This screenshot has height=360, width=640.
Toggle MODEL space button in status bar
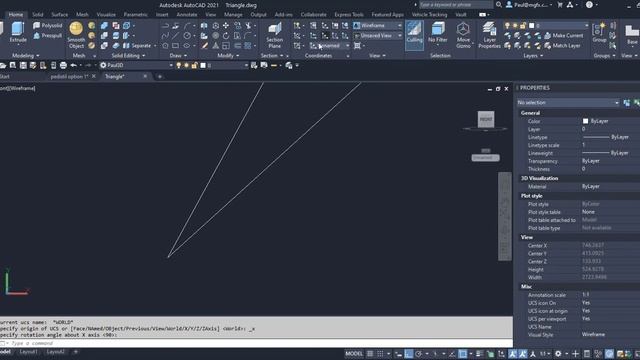pyautogui.click(x=354, y=354)
